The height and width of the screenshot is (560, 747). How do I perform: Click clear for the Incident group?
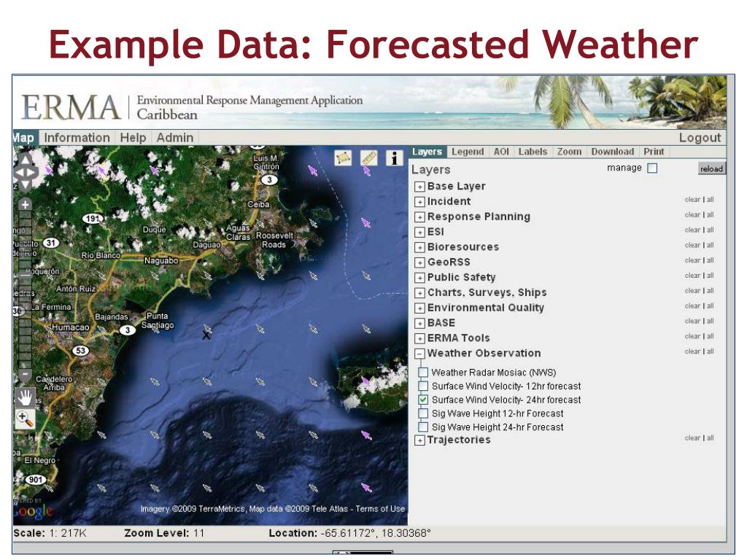(692, 200)
